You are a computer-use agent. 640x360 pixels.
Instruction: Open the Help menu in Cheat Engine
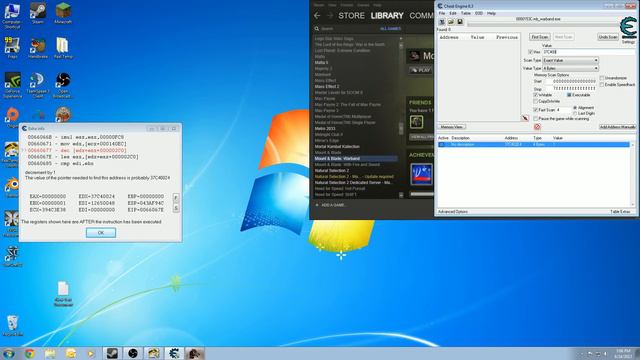[491, 13]
